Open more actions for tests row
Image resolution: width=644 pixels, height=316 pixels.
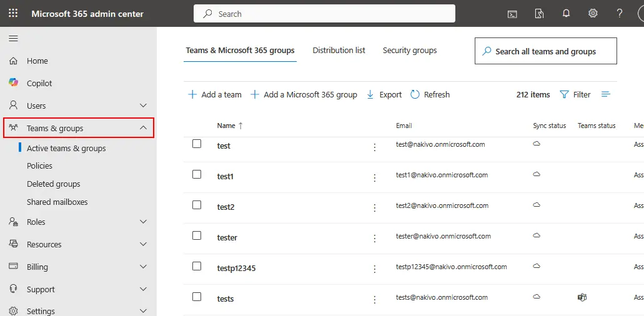pos(375,300)
